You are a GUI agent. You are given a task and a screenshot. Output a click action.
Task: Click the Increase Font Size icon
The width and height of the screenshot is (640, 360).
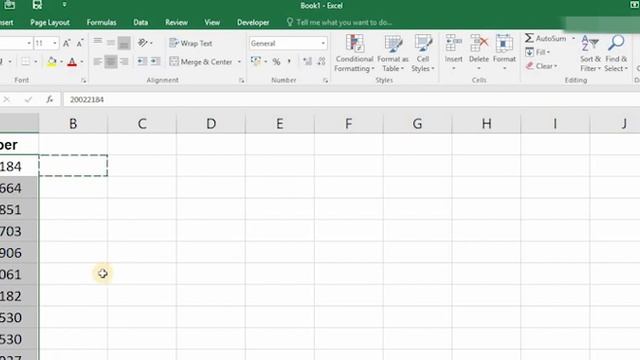(x=67, y=43)
